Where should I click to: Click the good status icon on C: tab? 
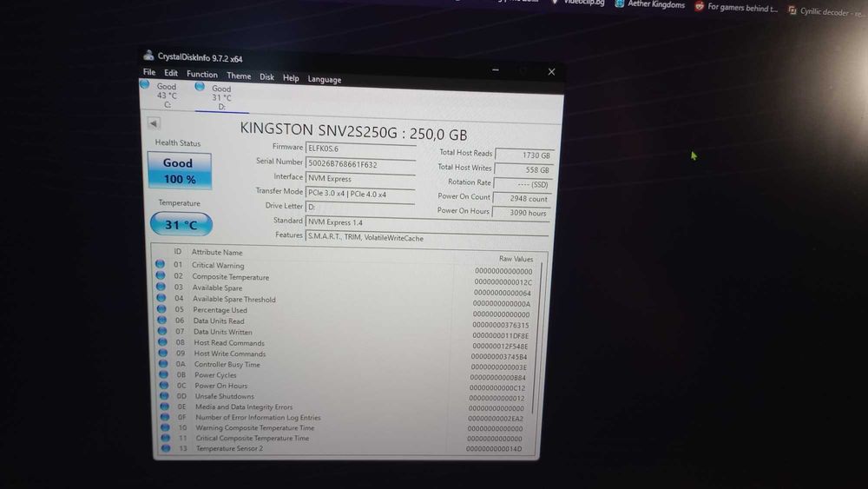tap(145, 85)
